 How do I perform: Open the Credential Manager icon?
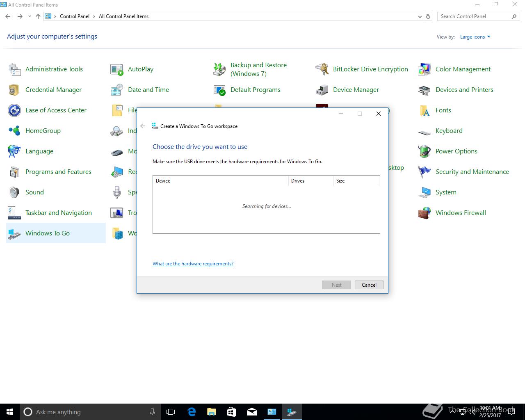[14, 90]
